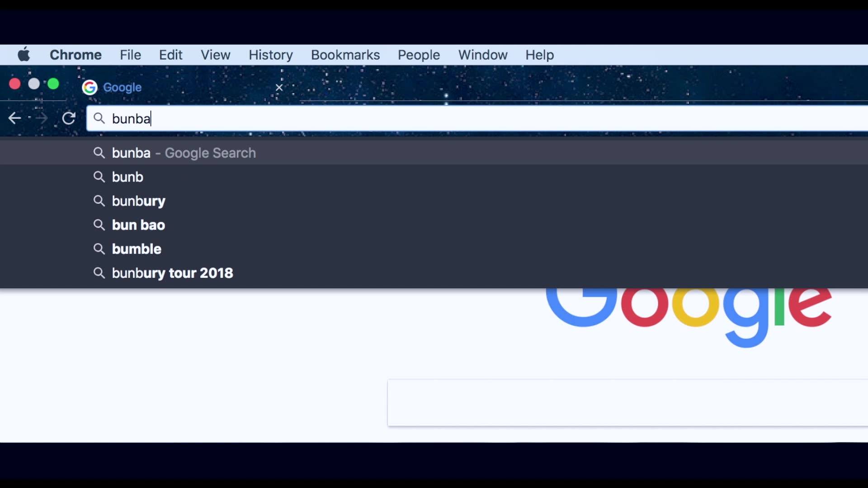Choose the 'bumble' suggestion
This screenshot has width=868, height=488.
[434, 249]
